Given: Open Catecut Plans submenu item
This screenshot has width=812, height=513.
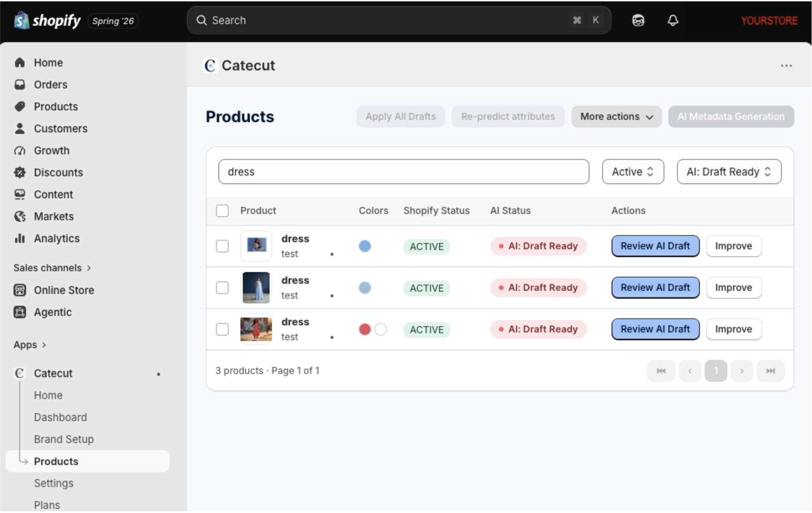Looking at the screenshot, I should (x=47, y=505).
